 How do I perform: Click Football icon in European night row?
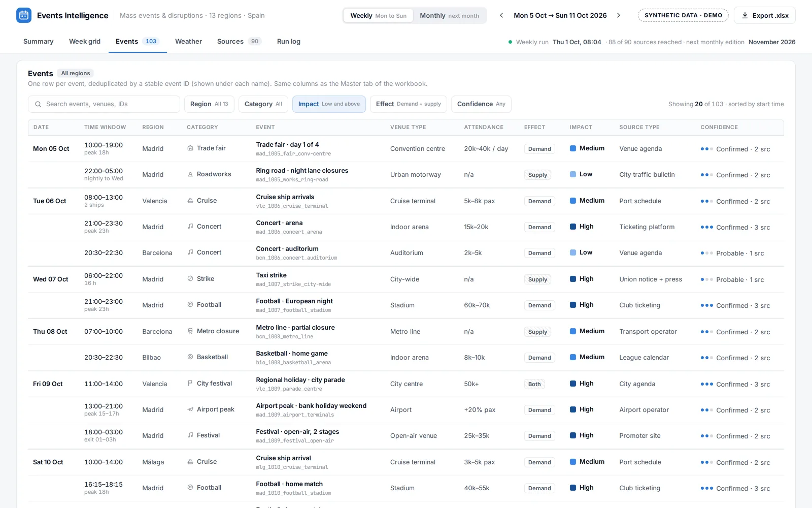pos(190,305)
